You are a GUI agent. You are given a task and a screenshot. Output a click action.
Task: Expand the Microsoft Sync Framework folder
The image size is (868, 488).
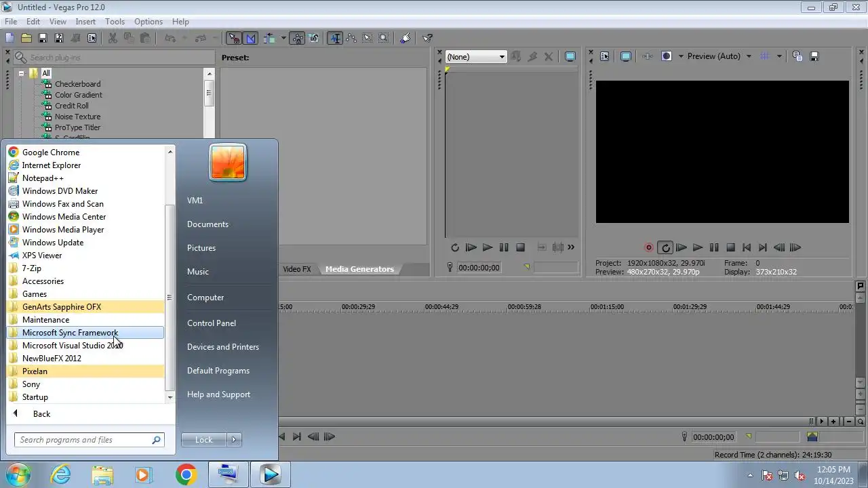click(85, 333)
